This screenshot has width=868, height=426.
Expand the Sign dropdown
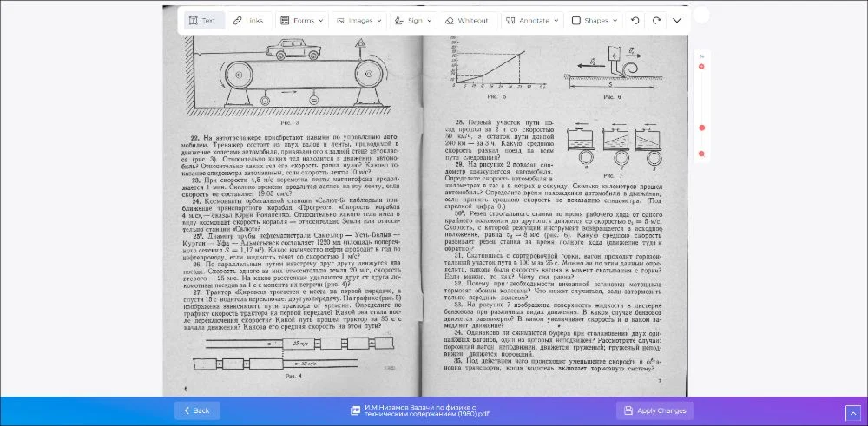(411, 20)
